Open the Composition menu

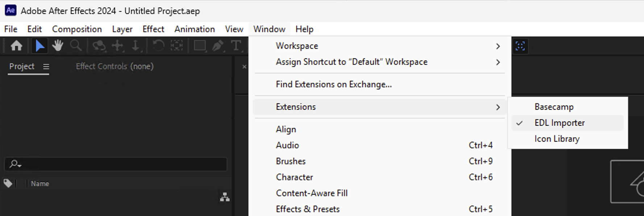tap(77, 29)
